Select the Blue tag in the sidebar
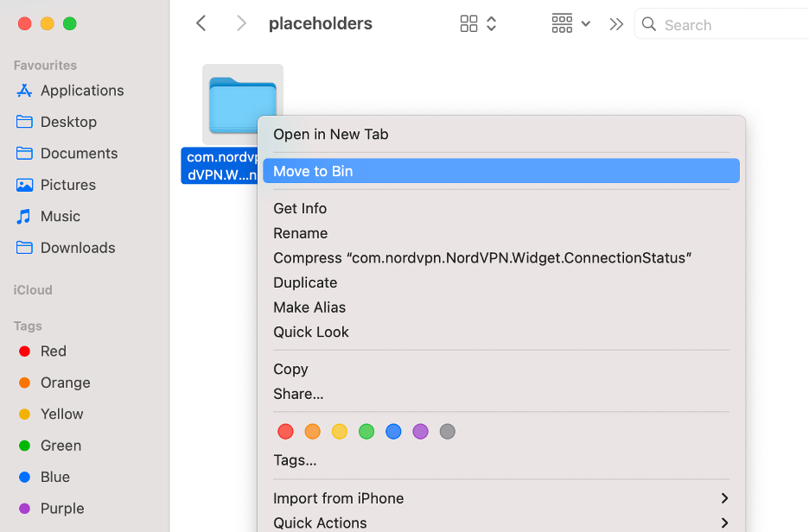Viewport: 809px width, 532px height. pyautogui.click(x=54, y=477)
